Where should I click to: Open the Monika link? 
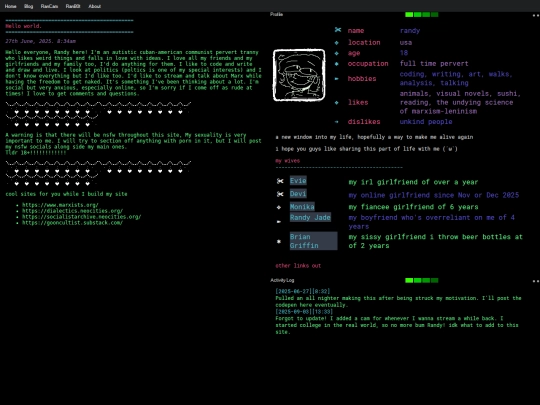point(302,207)
